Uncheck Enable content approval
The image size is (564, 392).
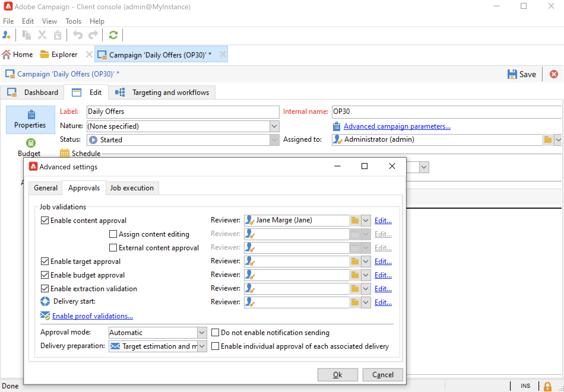pyautogui.click(x=45, y=220)
